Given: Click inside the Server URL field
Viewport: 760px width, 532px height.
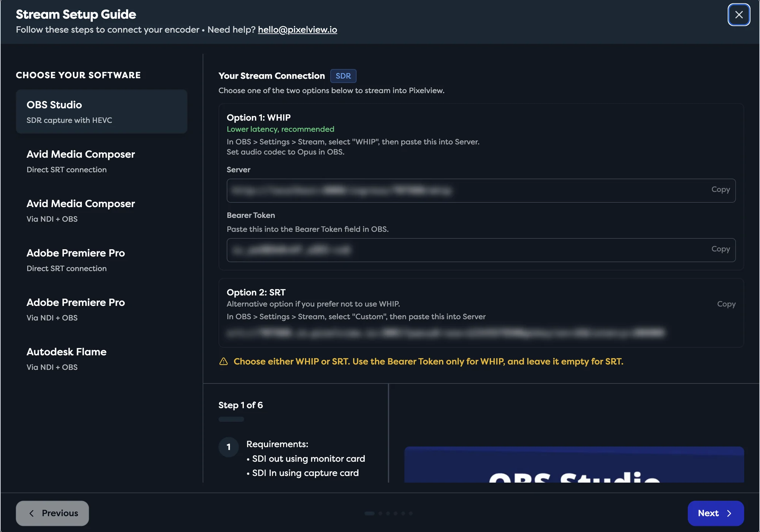Looking at the screenshot, I should tap(481, 190).
